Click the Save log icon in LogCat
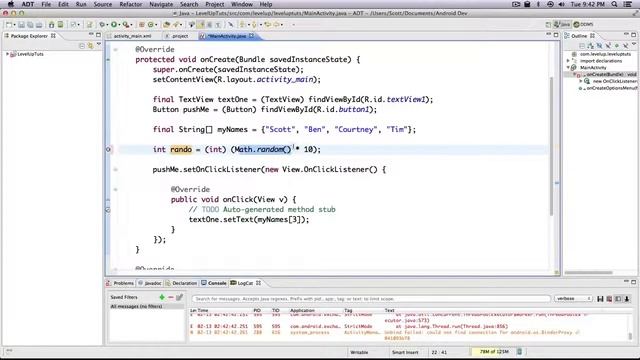The width and height of the screenshot is (640, 360). (600, 299)
